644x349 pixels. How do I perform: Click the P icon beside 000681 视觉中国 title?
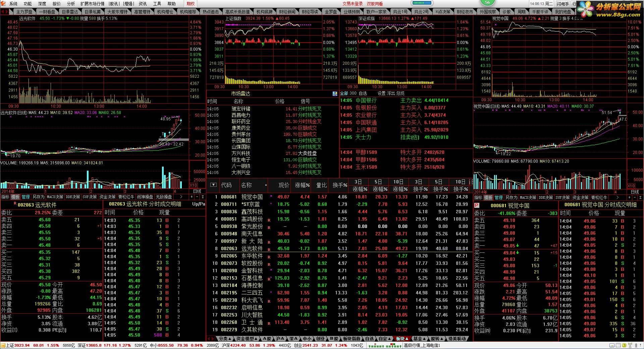tap(477, 205)
